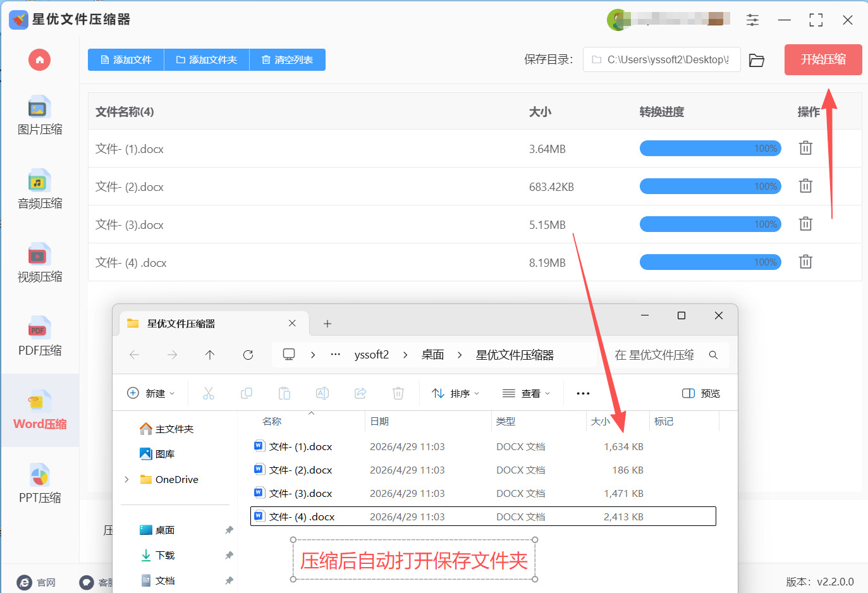Image resolution: width=868 pixels, height=593 pixels.
Task: Refresh the Explorer folder
Action: coord(248,355)
